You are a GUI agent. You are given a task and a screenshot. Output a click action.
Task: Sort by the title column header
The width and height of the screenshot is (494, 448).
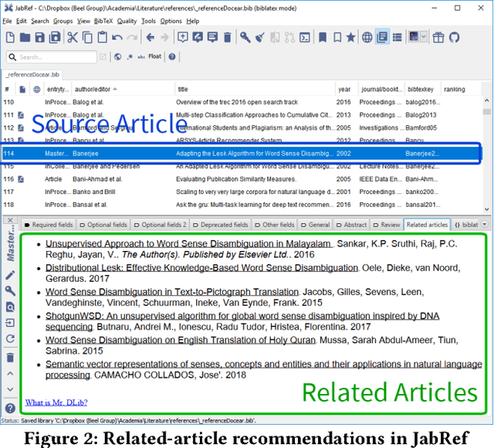(x=255, y=90)
